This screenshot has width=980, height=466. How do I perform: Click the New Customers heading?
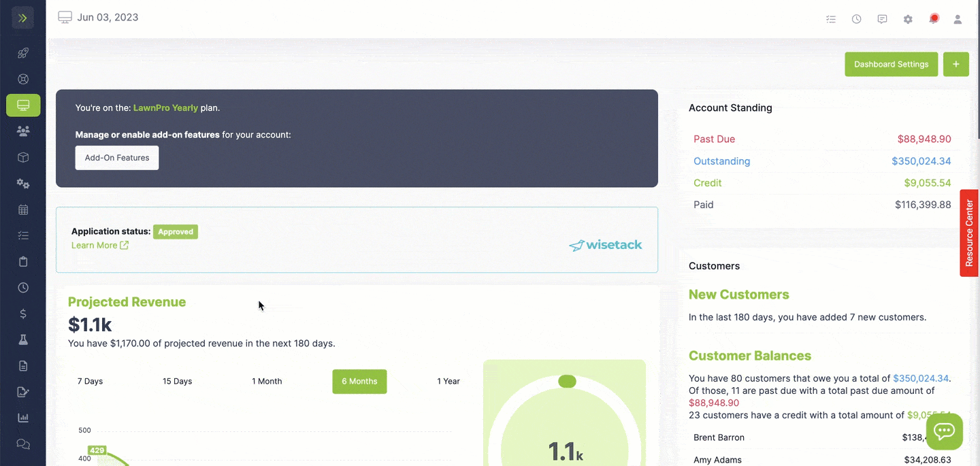coord(739,295)
